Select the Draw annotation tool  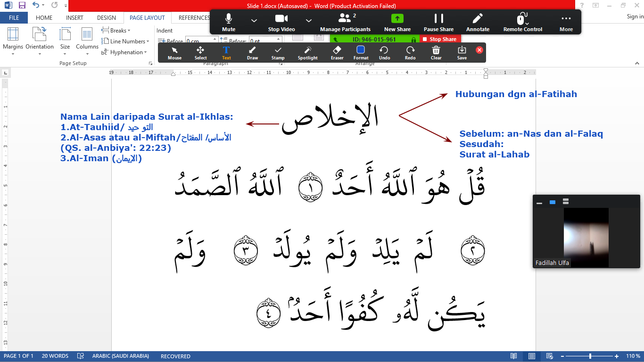click(x=252, y=52)
